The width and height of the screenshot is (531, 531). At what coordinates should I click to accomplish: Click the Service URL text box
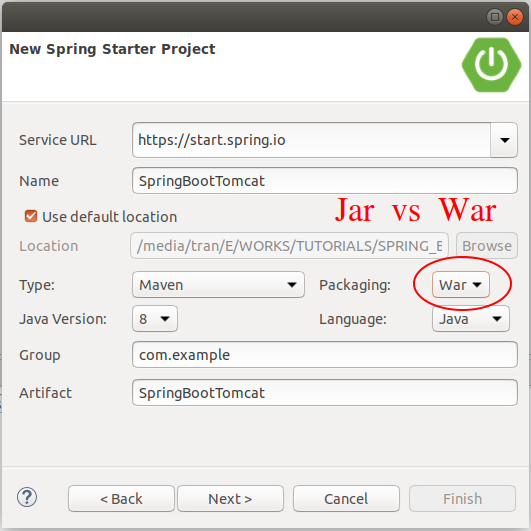click(x=311, y=140)
